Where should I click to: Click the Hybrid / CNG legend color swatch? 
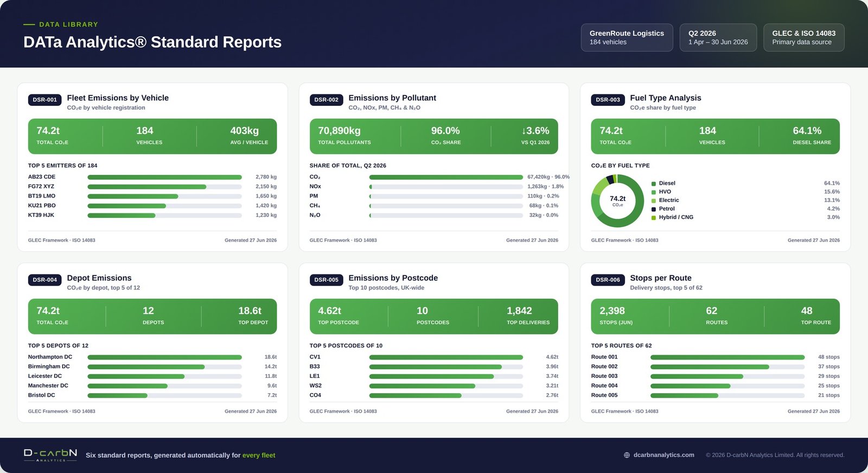click(x=654, y=217)
